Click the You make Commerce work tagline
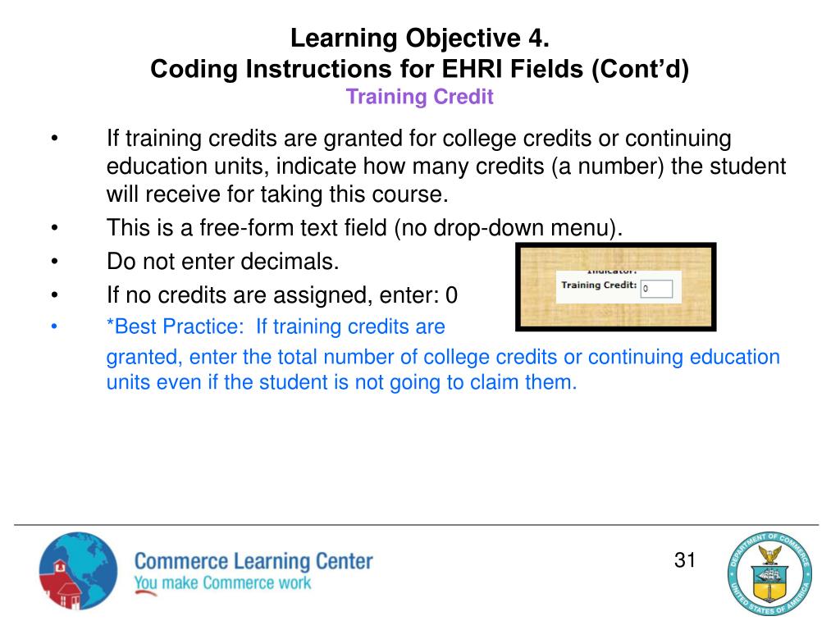 pyautogui.click(x=222, y=583)
